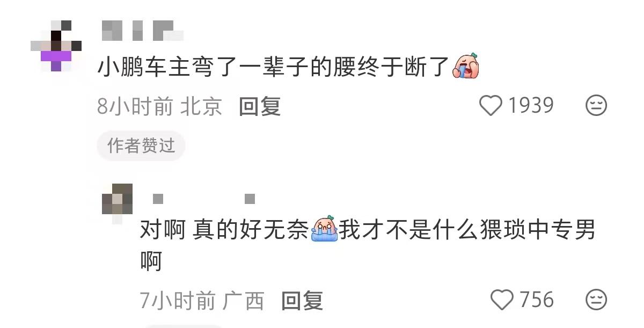Dislike the Guangxi reply via face icon
Viewport: 644px width, 328px height.
tap(596, 300)
